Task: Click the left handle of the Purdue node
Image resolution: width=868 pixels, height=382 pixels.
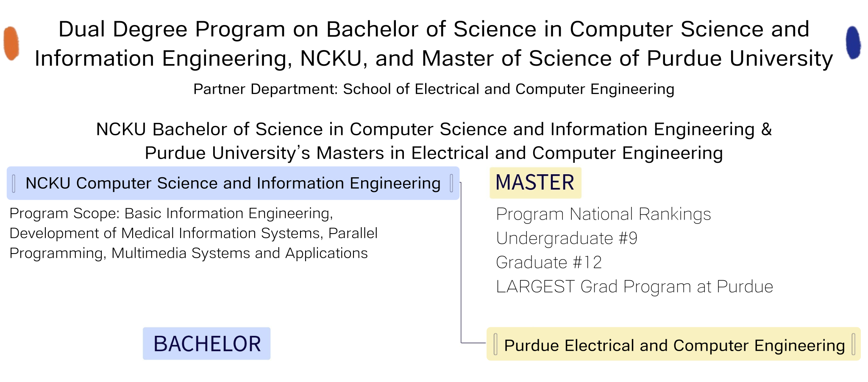Action: [495, 344]
